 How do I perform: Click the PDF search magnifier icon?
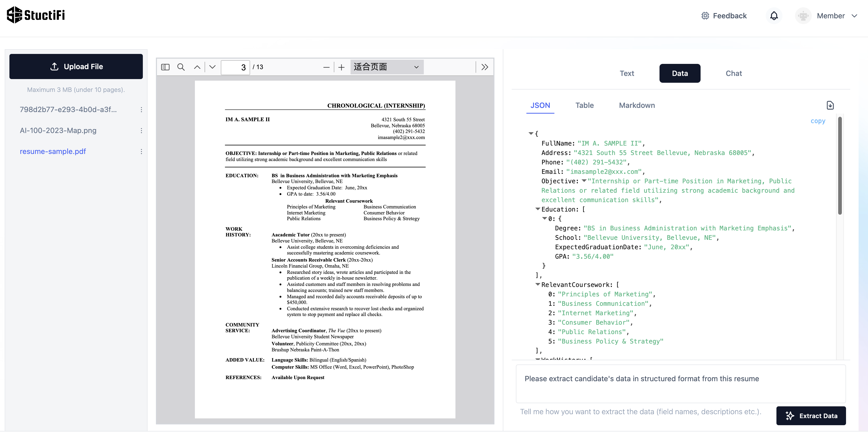181,67
